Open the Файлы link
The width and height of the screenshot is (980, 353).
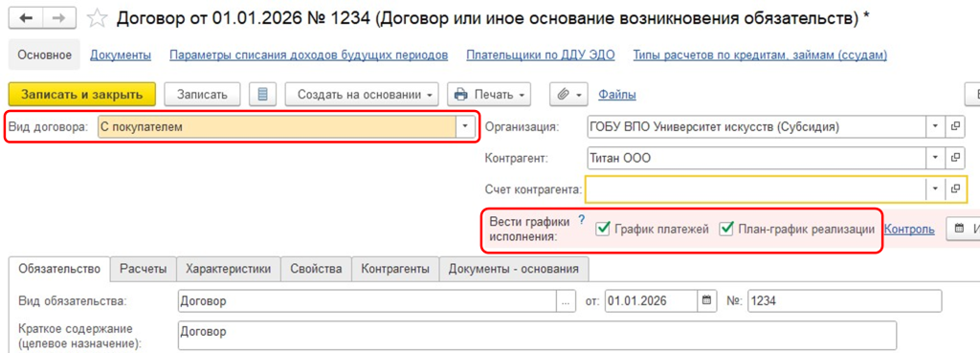coord(617,95)
